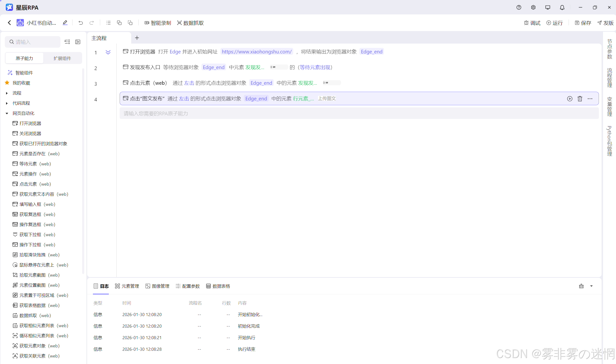Open step 4 more options ellipsis
Image resolution: width=616 pixels, height=364 pixels.
[x=590, y=99]
